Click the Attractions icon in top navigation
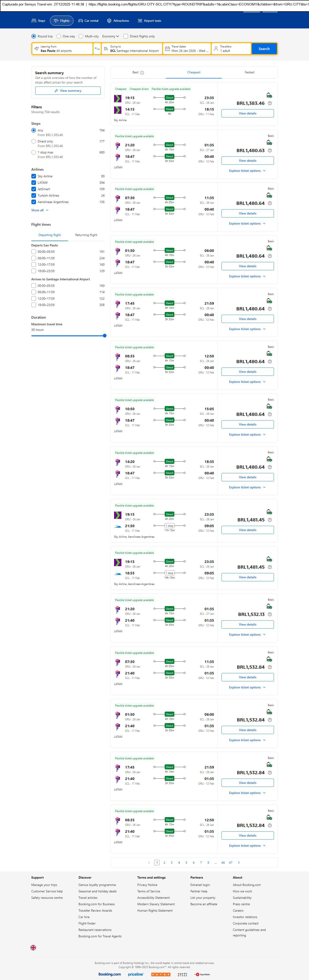The width and height of the screenshot is (309, 980). click(109, 21)
